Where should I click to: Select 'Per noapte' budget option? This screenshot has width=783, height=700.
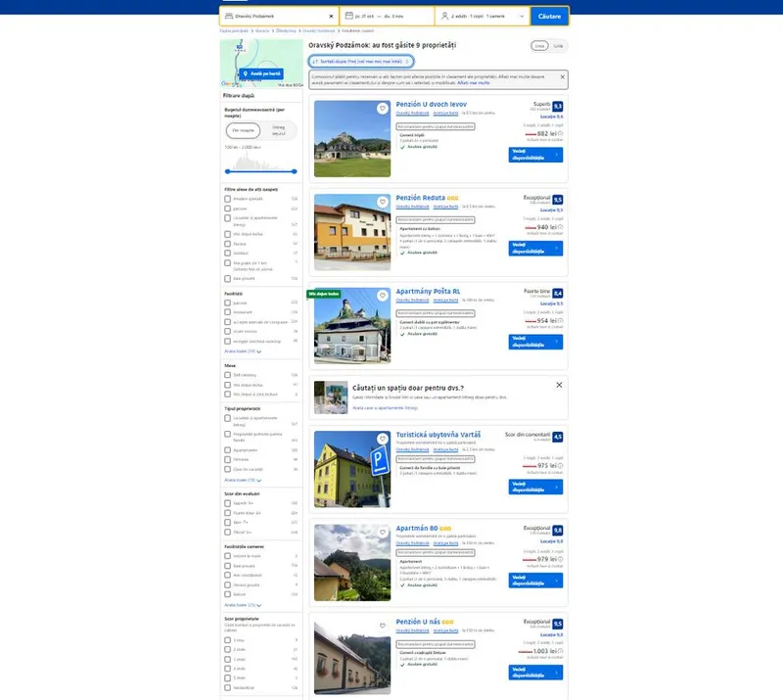[x=242, y=130]
